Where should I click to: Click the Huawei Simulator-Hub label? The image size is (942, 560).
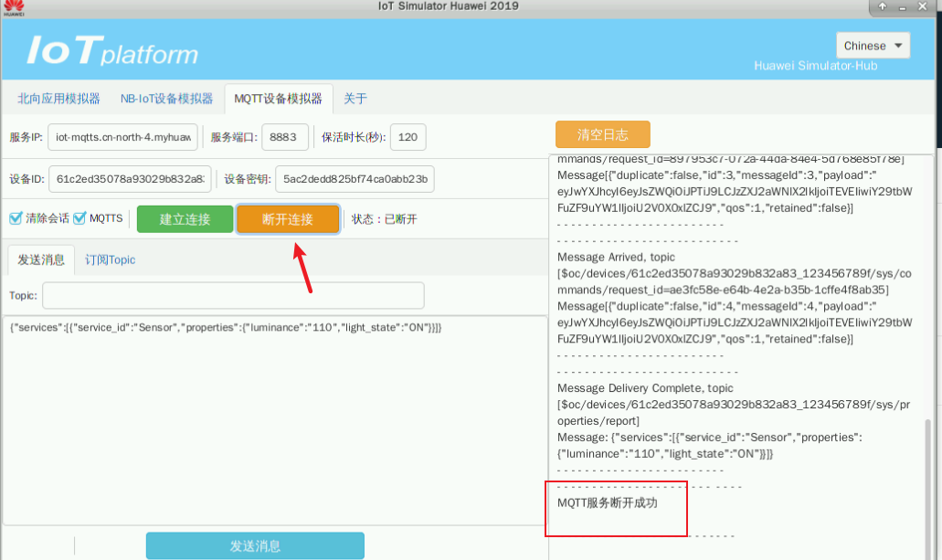click(815, 66)
